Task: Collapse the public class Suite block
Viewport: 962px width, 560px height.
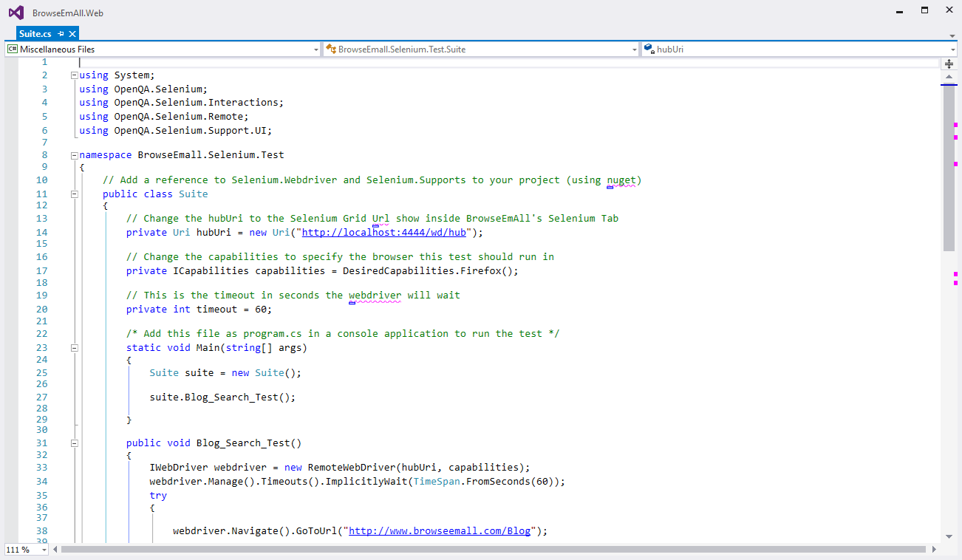Action: pos(74,194)
